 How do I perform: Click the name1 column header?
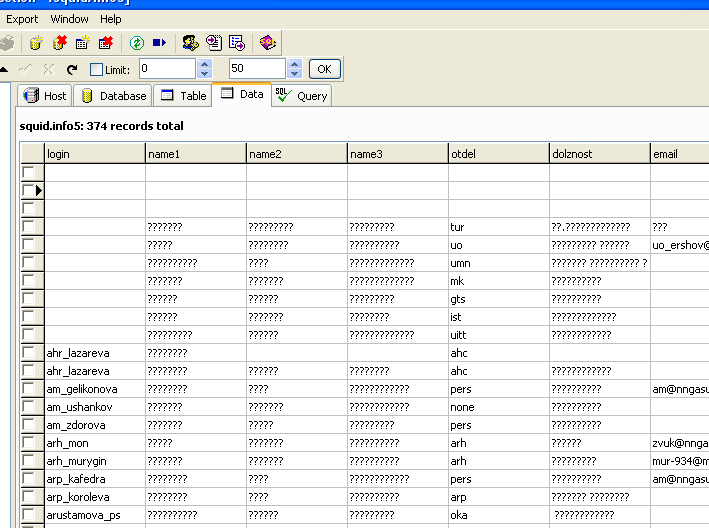pos(196,154)
